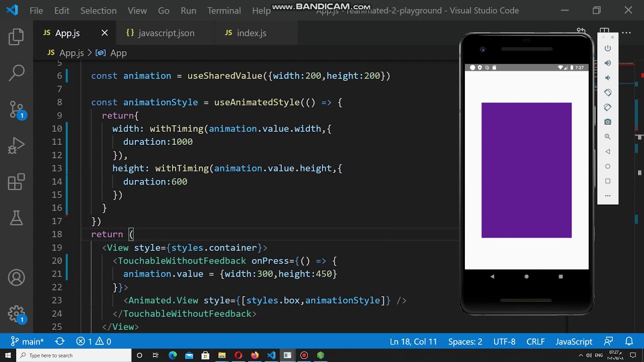
Task: Take an emulator screenshot with camera icon
Action: tap(608, 122)
